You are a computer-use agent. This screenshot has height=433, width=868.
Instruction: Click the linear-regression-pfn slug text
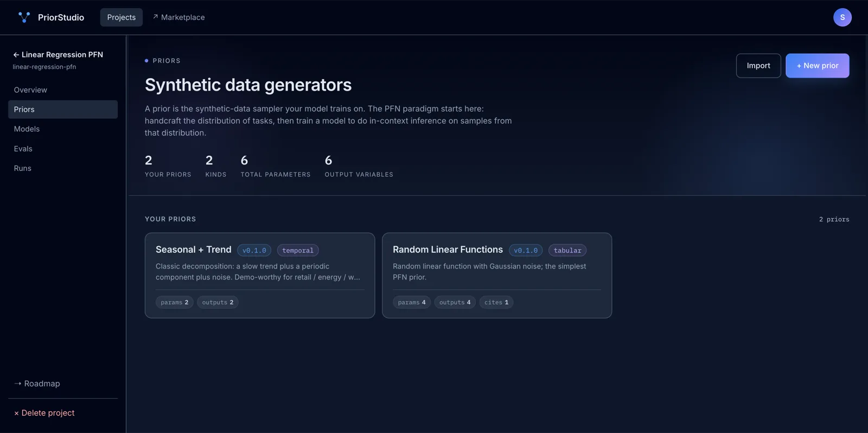44,67
